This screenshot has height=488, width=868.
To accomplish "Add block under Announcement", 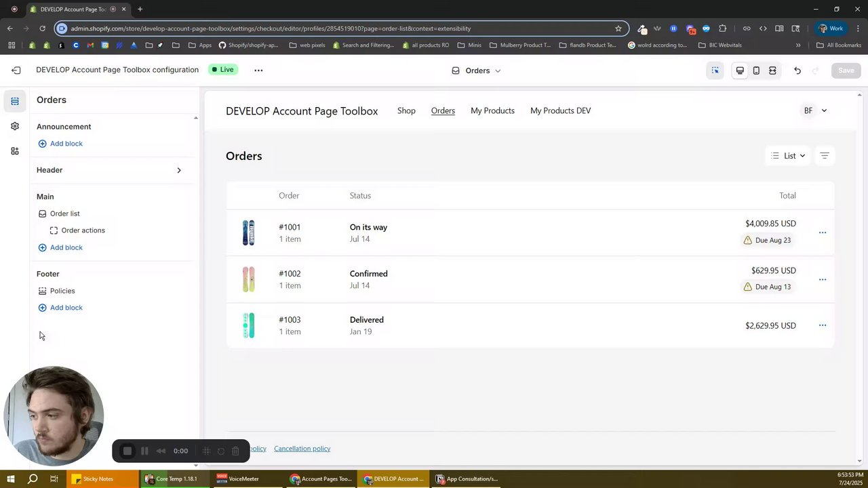I will pyautogui.click(x=60, y=144).
